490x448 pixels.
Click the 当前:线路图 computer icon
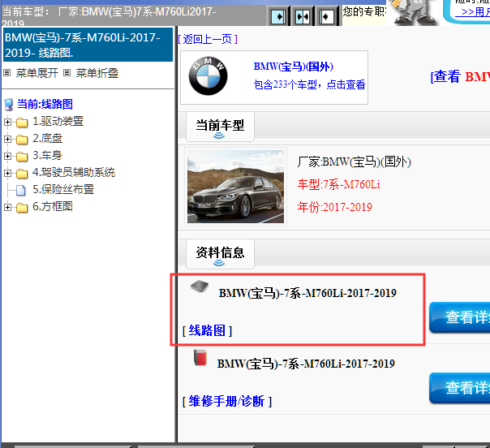(9, 105)
